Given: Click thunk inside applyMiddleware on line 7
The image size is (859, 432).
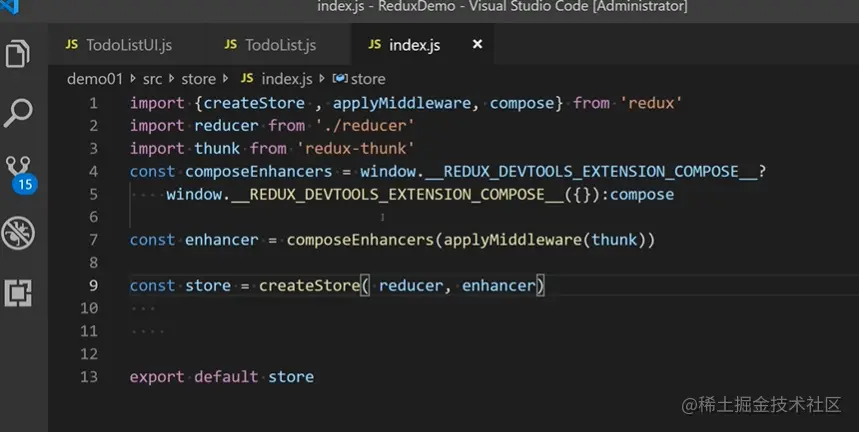Looking at the screenshot, I should (614, 240).
